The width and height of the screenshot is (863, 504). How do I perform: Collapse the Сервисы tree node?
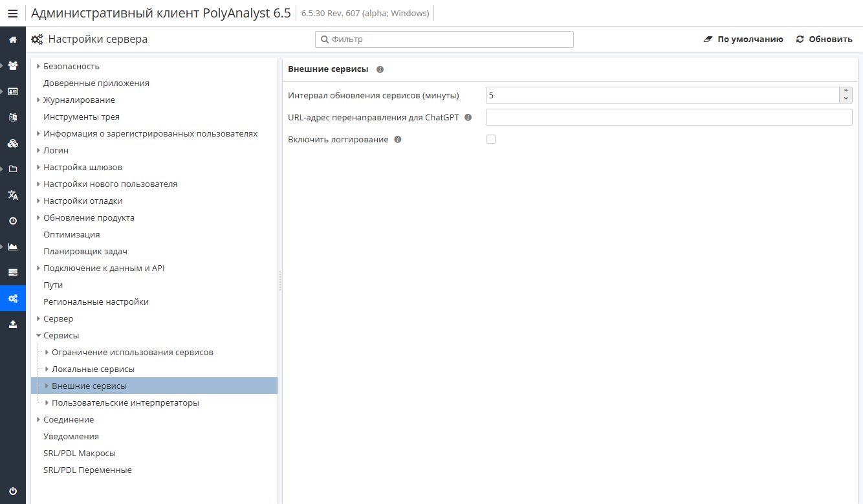39,336
